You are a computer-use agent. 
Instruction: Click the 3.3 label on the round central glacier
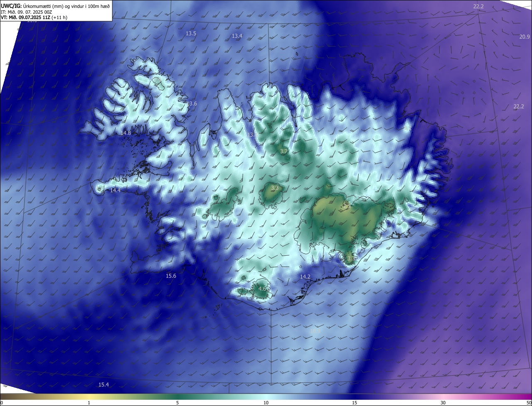[x=274, y=188]
